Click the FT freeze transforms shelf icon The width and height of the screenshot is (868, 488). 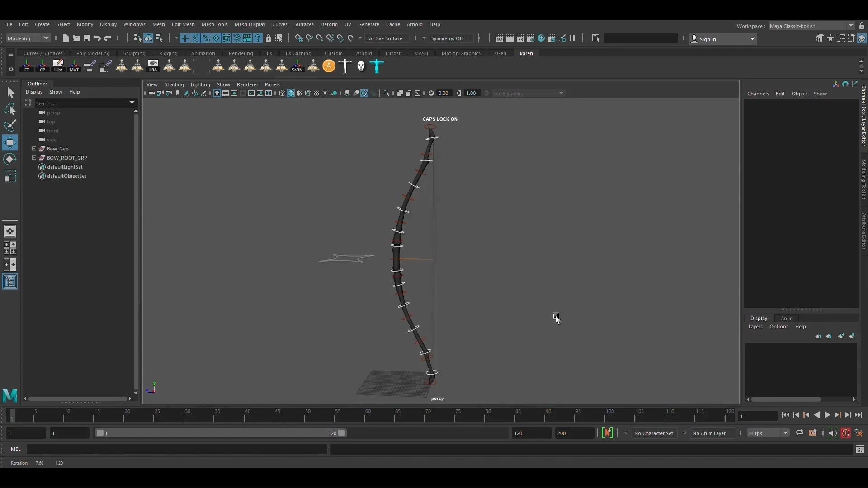point(27,66)
